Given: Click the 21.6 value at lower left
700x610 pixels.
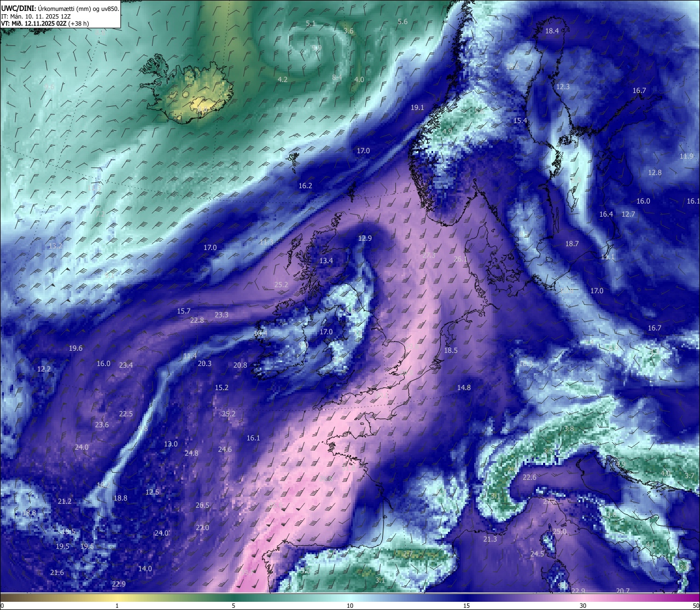Looking at the screenshot, I should 57,573.
